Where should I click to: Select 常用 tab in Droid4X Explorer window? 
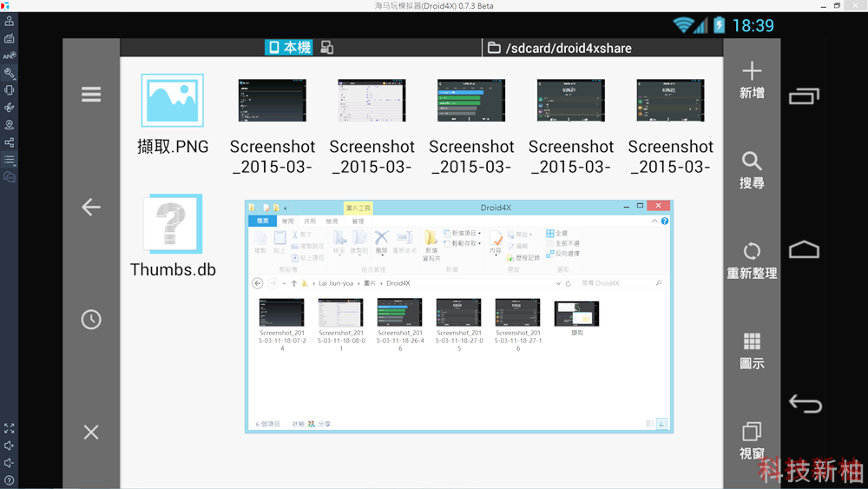pyautogui.click(x=288, y=221)
